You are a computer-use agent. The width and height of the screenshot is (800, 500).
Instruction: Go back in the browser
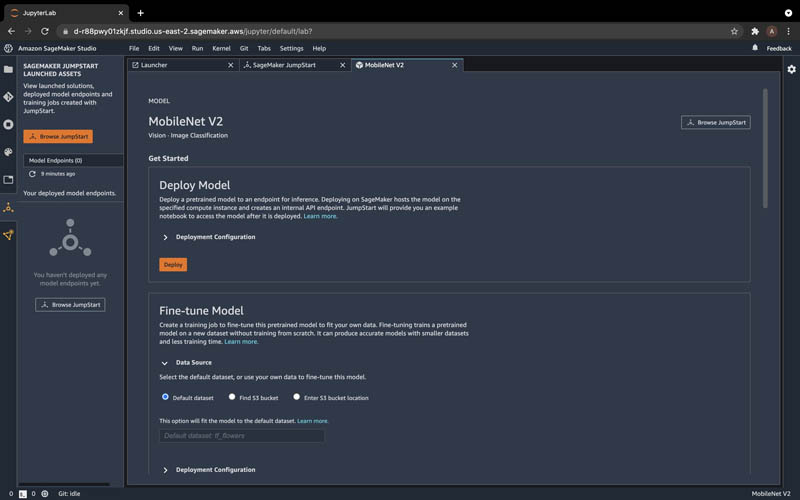pyautogui.click(x=11, y=31)
